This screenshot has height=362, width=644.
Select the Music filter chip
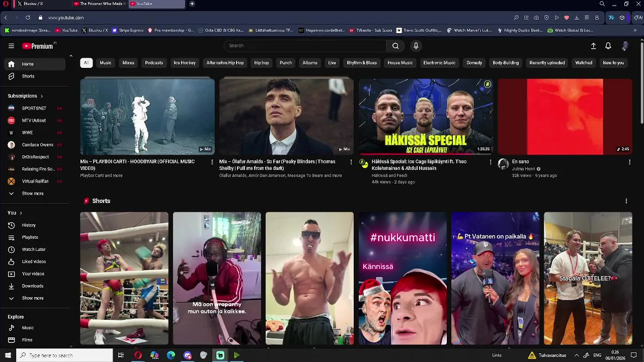tap(106, 63)
